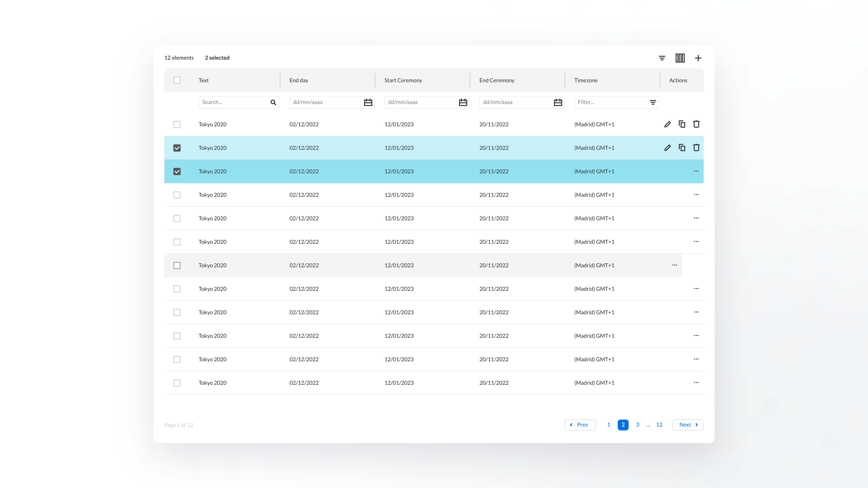Uncheck the darker-blue selected row checkbox
Image resolution: width=868 pixels, height=488 pixels.
point(177,171)
